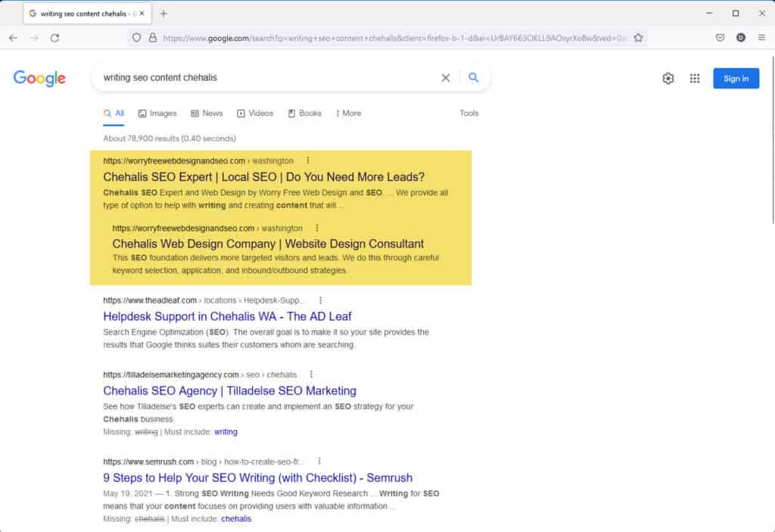The width and height of the screenshot is (775, 532).
Task: Switch to the News tab
Action: click(207, 114)
